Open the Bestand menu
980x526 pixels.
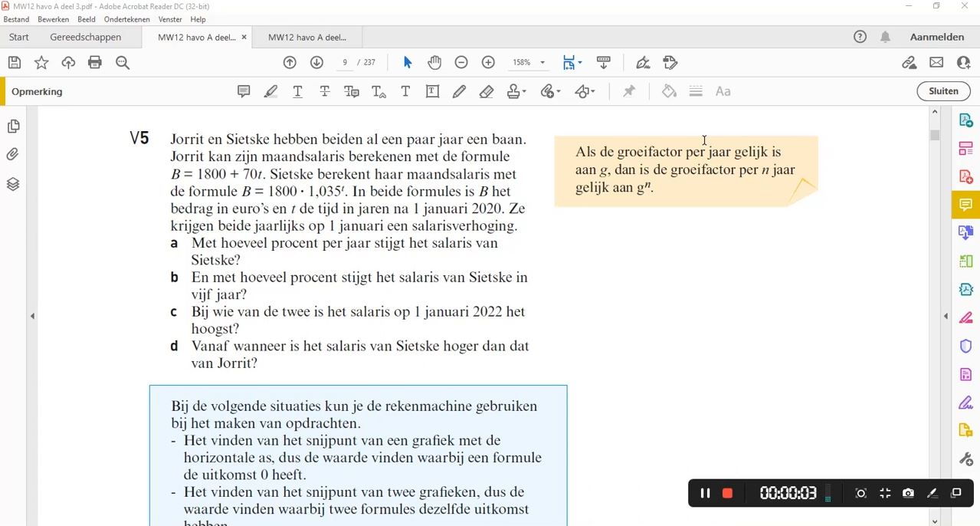[16, 19]
